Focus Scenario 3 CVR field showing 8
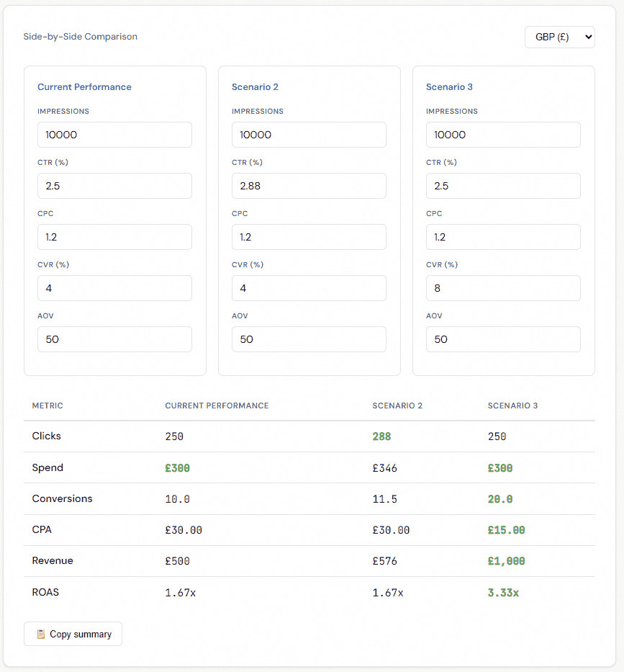Image resolution: width=624 pixels, height=672 pixels. (503, 288)
